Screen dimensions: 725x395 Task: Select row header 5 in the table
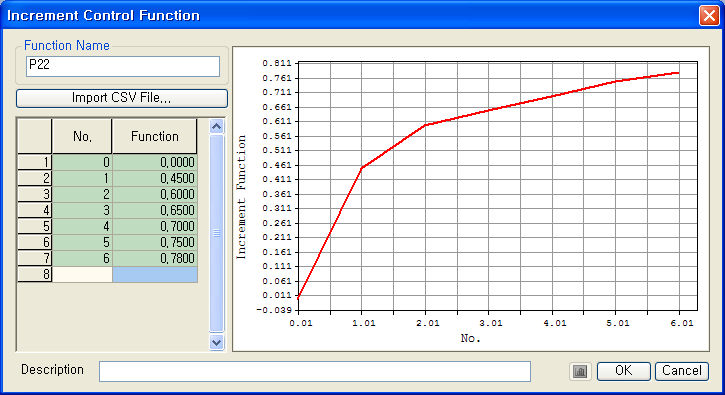click(x=35, y=226)
